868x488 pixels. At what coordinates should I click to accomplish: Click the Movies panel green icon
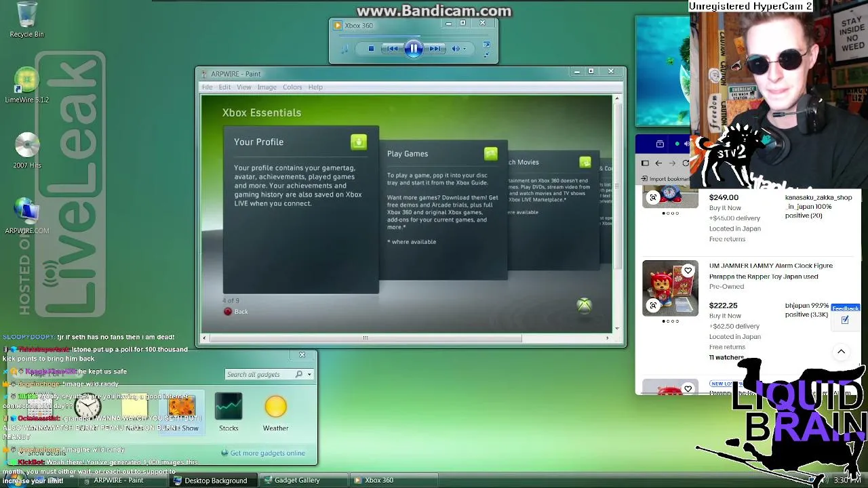coord(585,162)
